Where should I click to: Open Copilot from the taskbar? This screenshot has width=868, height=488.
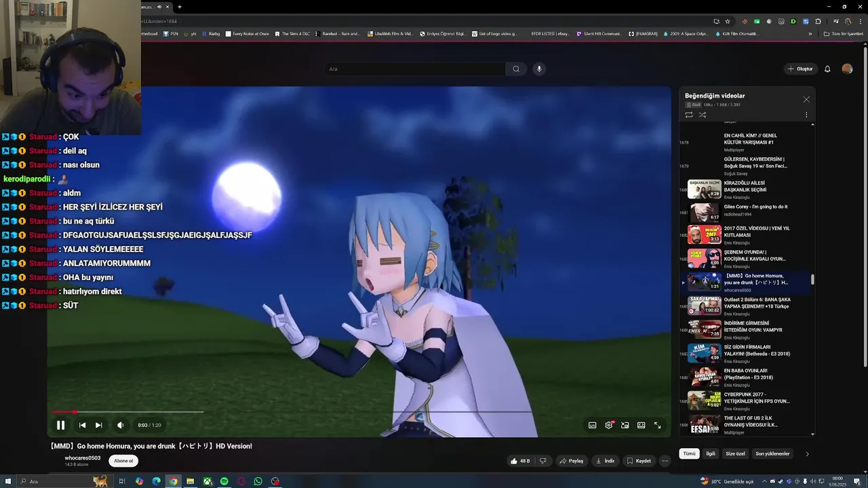(140, 481)
